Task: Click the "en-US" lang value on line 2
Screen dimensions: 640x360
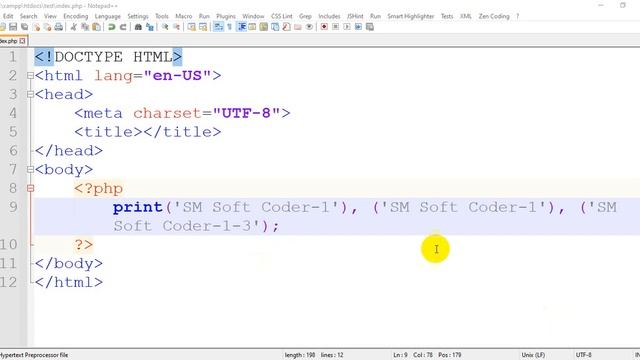Action: tap(178, 76)
